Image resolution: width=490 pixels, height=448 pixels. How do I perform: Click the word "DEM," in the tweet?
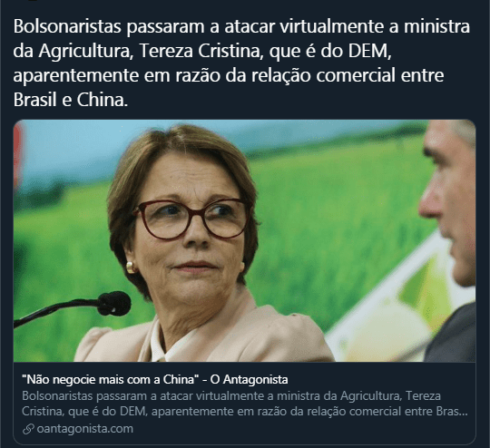(x=369, y=51)
